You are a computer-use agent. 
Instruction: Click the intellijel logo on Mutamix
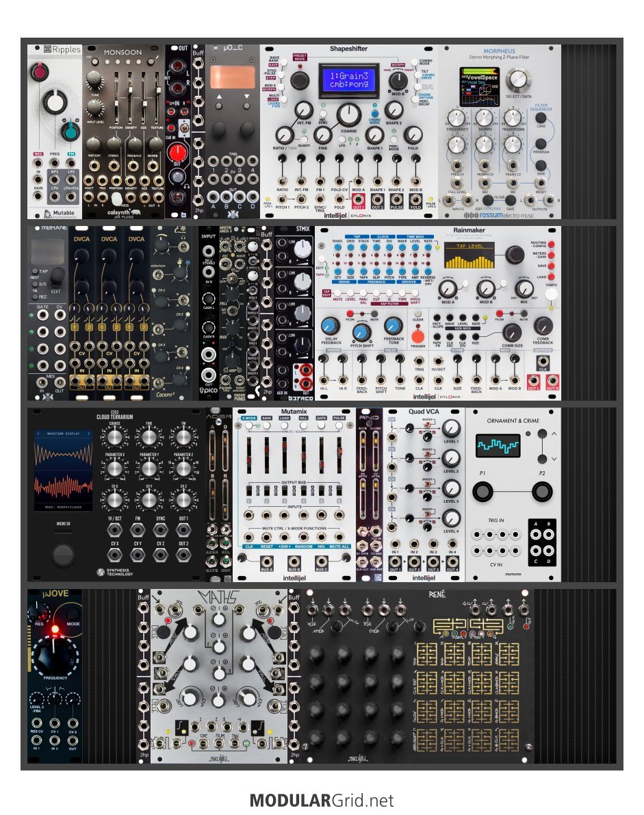pos(294,578)
